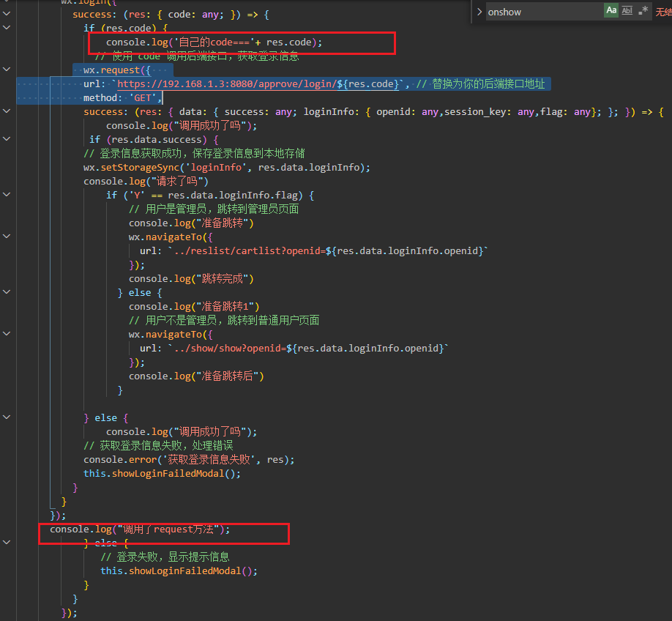Click console.log("准备跳转1") line
Screen dimensions: 672x621
(194, 307)
